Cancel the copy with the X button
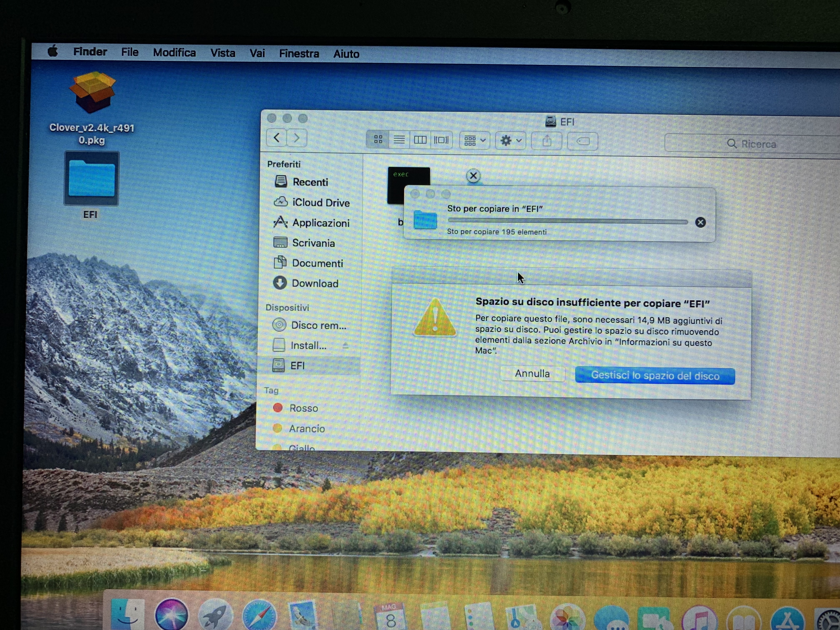Viewport: 840px width, 630px height. tap(700, 222)
